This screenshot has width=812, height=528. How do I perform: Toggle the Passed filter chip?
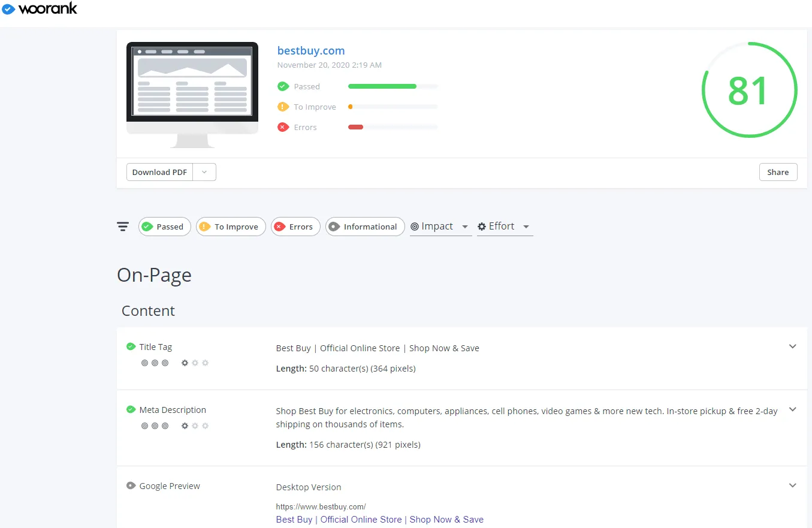[x=164, y=227]
